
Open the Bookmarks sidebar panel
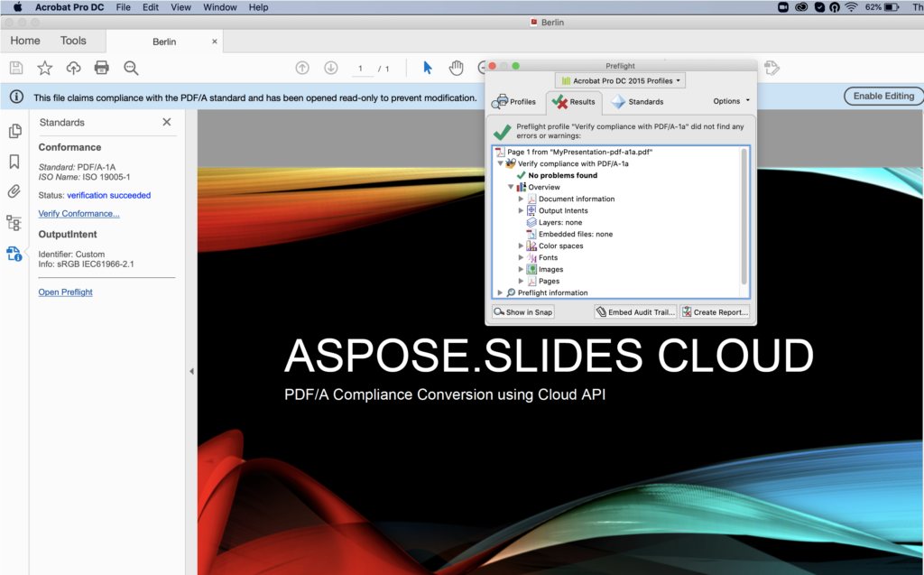click(14, 162)
